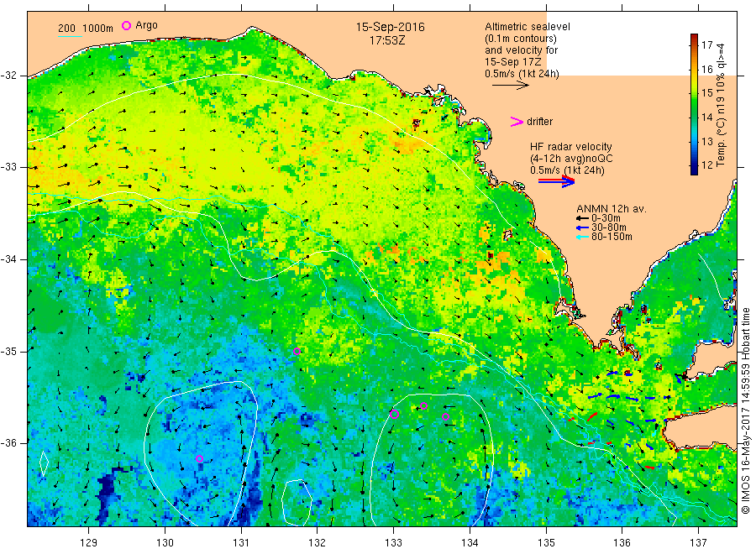Click the colorbar near the 15 label
The image size is (756, 554).
pyautogui.click(x=695, y=92)
